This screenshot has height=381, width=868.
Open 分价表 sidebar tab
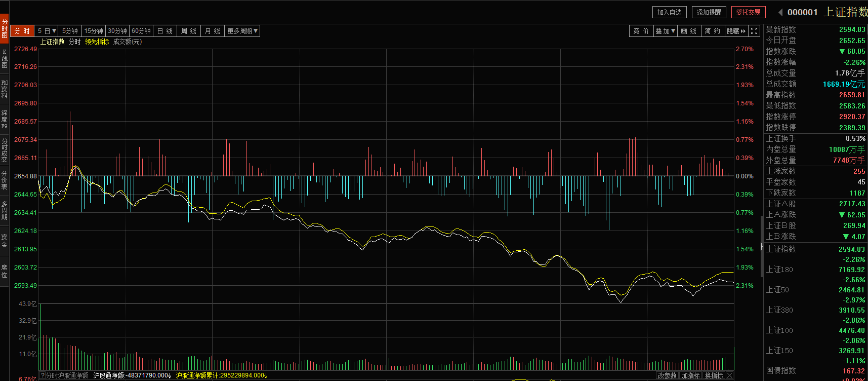(5, 180)
